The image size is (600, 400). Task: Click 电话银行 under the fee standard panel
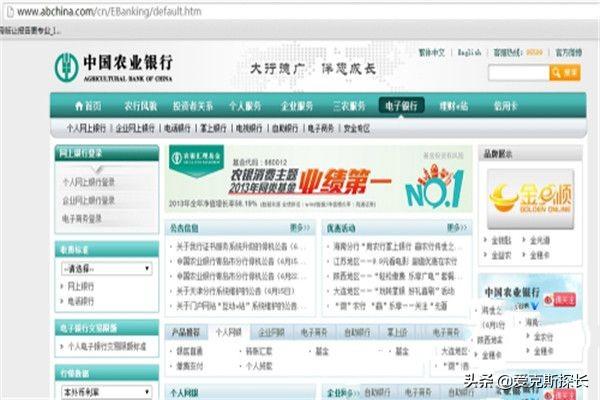80,301
